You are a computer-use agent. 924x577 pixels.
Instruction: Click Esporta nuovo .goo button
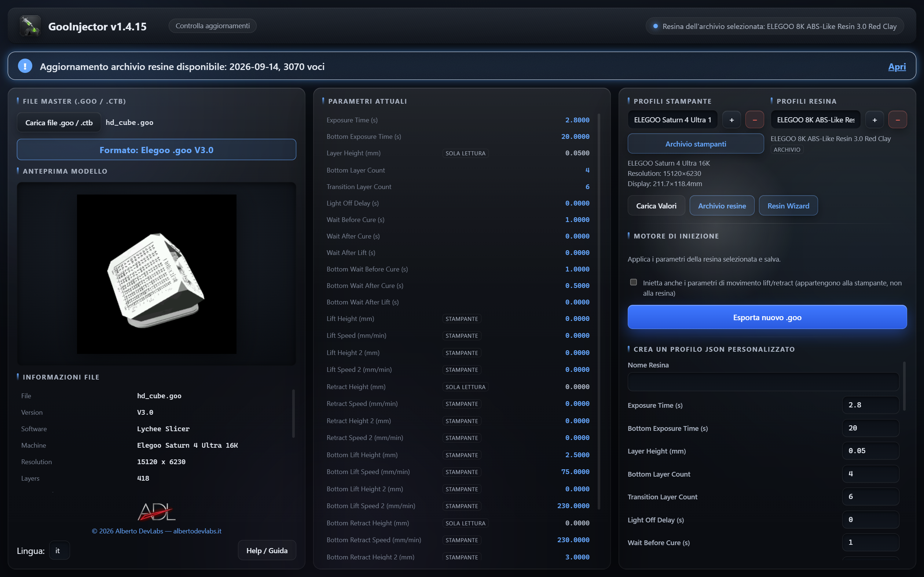point(767,317)
